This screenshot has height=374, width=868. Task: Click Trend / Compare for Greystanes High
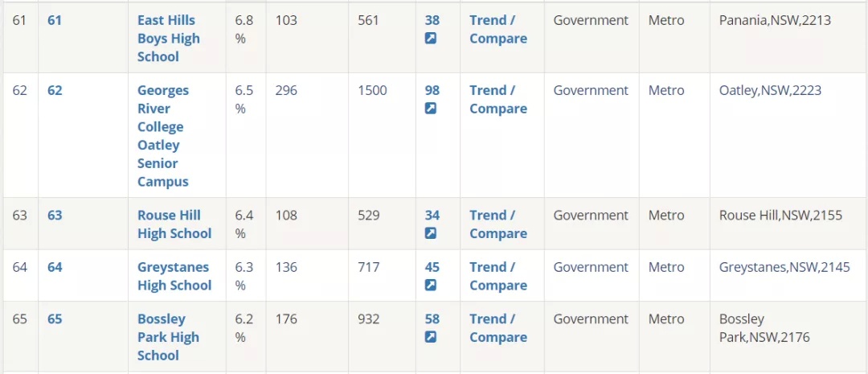497,276
